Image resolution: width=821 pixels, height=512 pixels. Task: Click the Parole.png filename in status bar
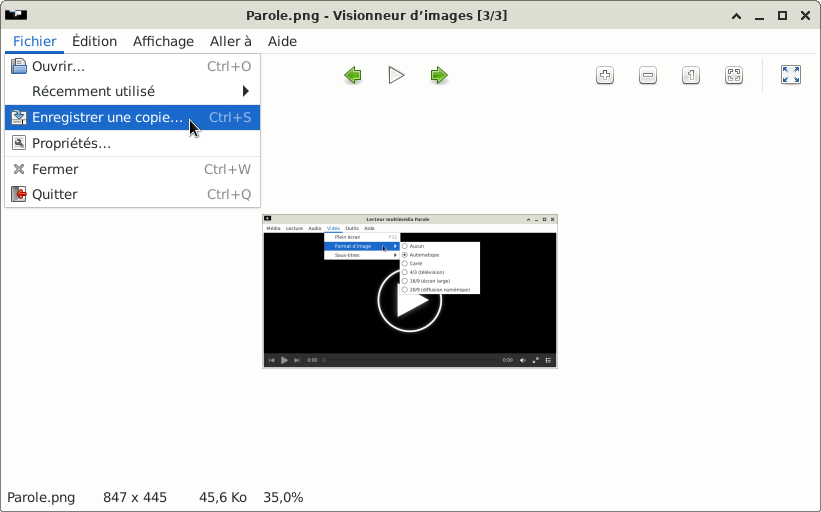pyautogui.click(x=41, y=497)
